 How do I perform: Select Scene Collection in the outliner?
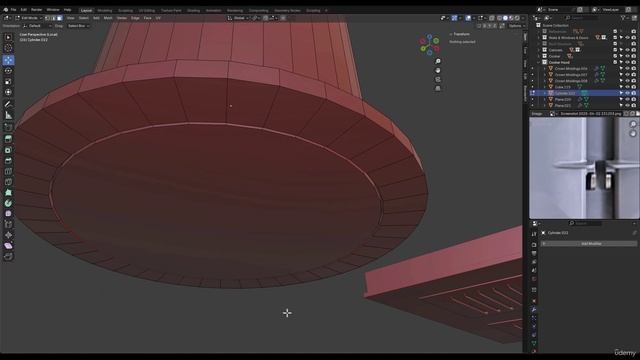(x=555, y=25)
